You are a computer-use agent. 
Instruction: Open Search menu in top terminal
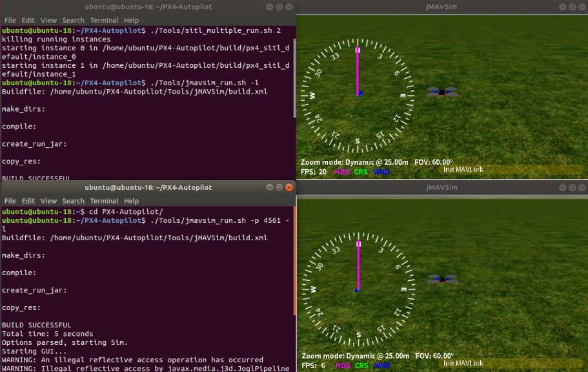tap(74, 20)
